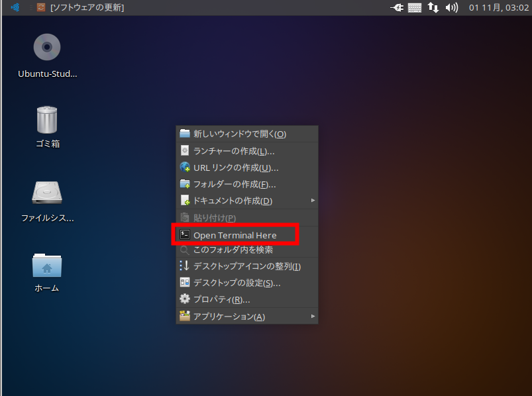
Task: Click the clock showing 01 11月, 03:02
Action: click(498, 7)
